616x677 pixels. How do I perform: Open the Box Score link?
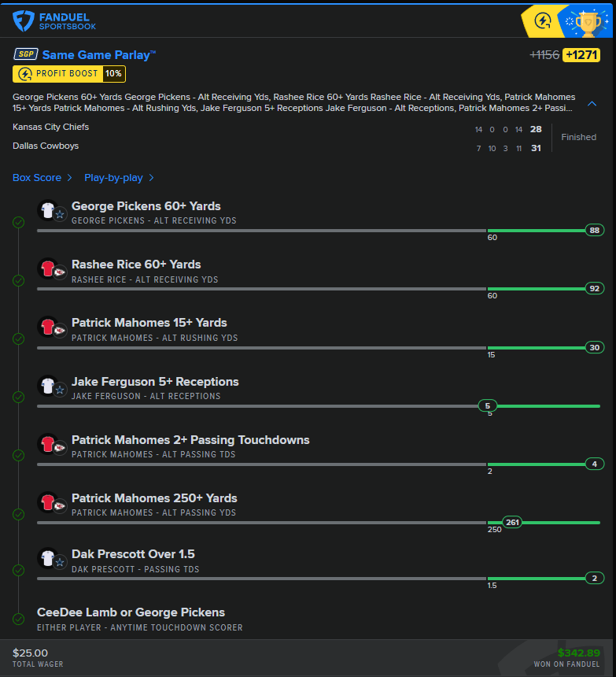point(42,178)
